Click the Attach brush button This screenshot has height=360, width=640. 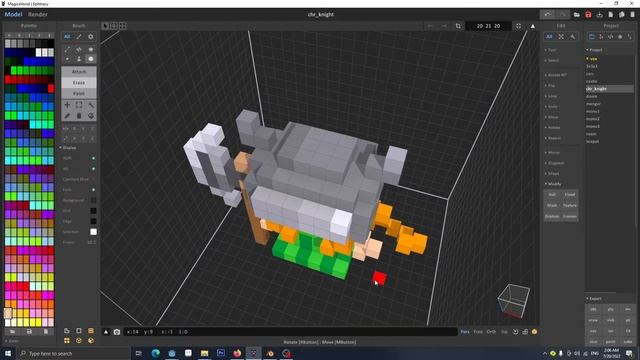coord(79,72)
